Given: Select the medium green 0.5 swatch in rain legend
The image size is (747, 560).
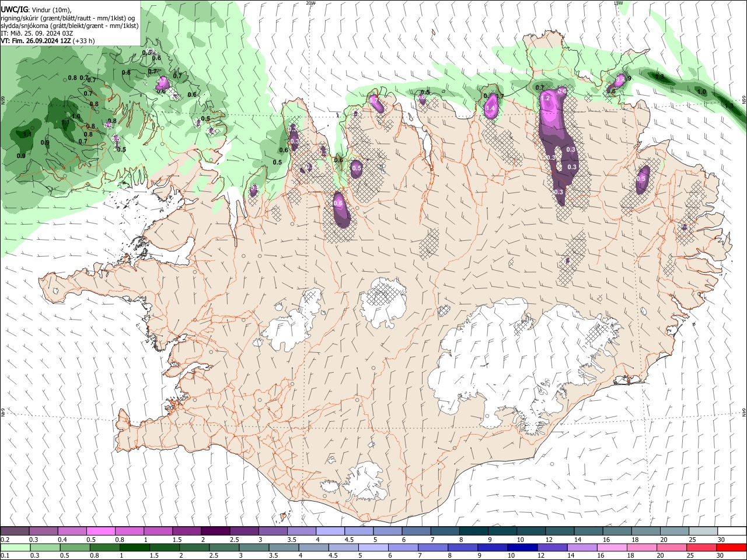Looking at the screenshot, I should [x=75, y=547].
